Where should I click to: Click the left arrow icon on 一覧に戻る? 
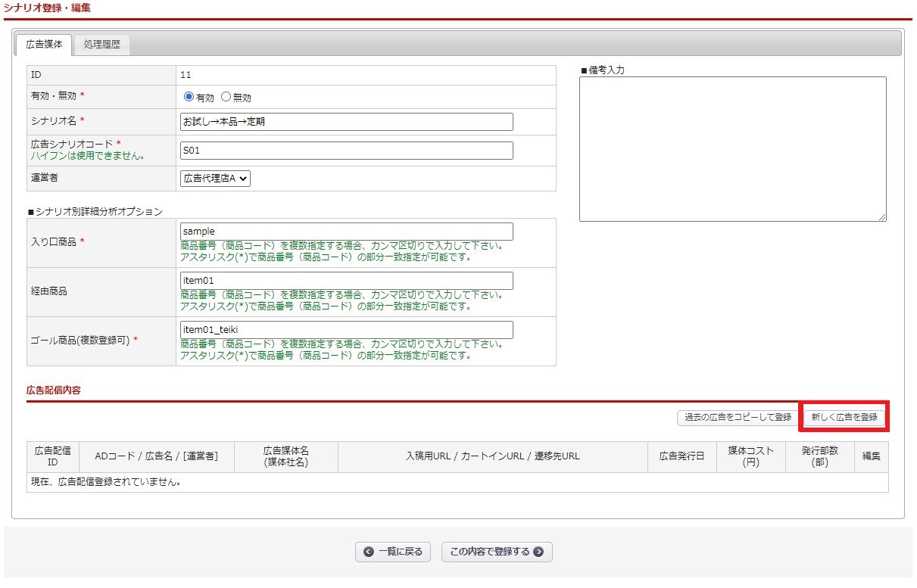[369, 552]
